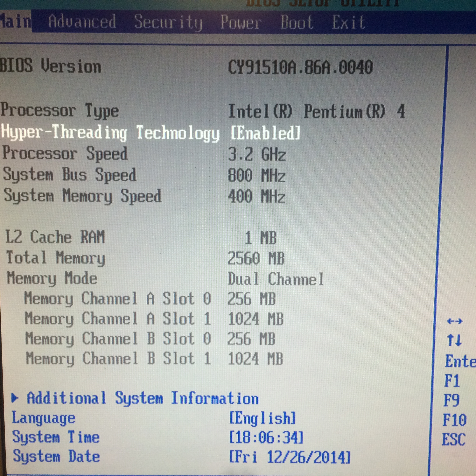
Task: Open the Exit menu tab
Action: [348, 22]
